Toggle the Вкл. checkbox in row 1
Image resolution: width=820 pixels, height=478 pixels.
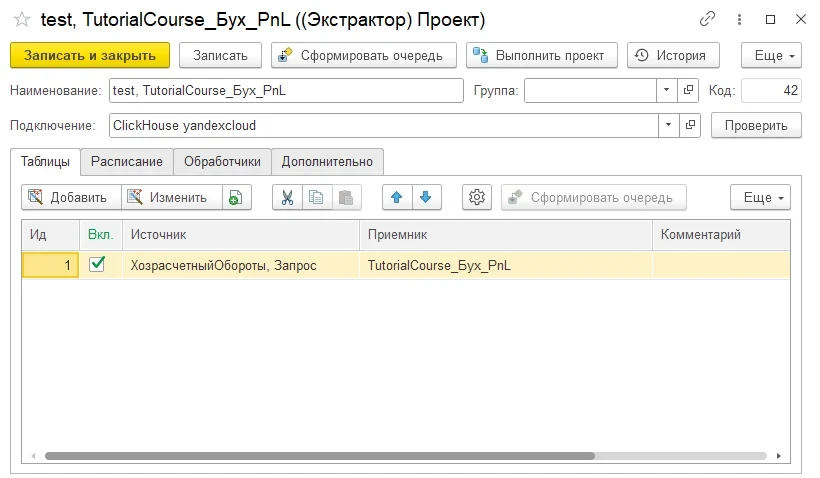pos(97,264)
